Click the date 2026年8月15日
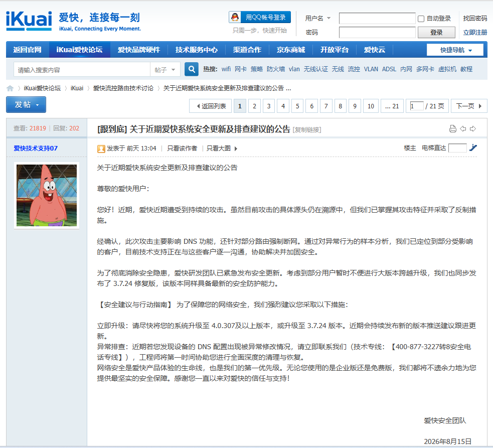Viewport: 493px width, 448px height. pyautogui.click(x=448, y=441)
